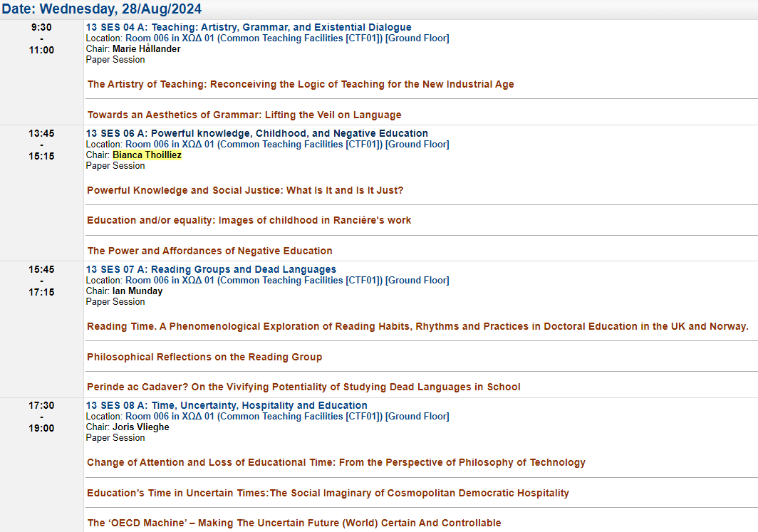758x532 pixels.
Task: Open paper Education's Time in Uncertain Times
Action: (x=328, y=493)
